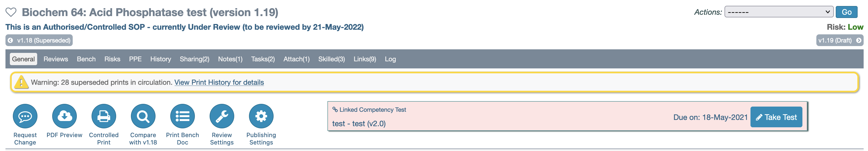Open Review Settings wrench icon
Image resolution: width=868 pixels, height=151 pixels.
pyautogui.click(x=222, y=116)
